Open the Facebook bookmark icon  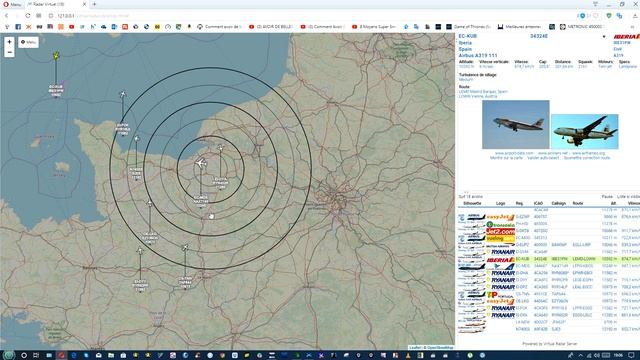coord(18,27)
